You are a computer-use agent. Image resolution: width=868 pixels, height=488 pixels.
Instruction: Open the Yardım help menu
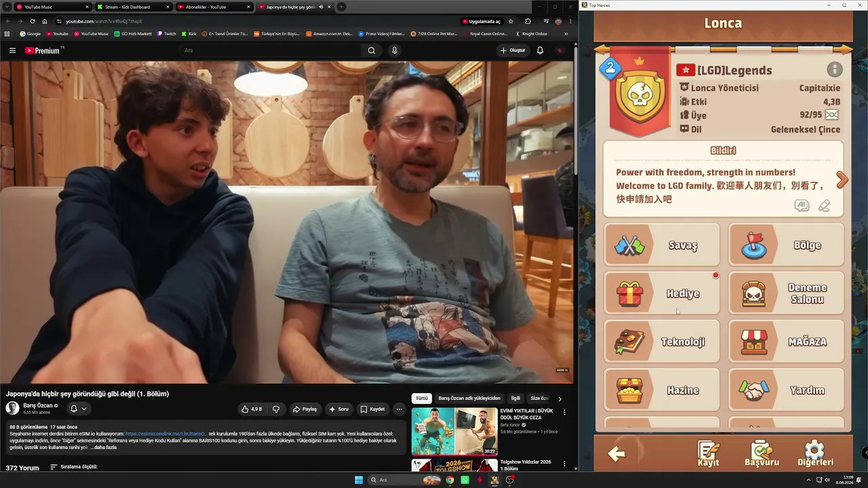click(786, 390)
